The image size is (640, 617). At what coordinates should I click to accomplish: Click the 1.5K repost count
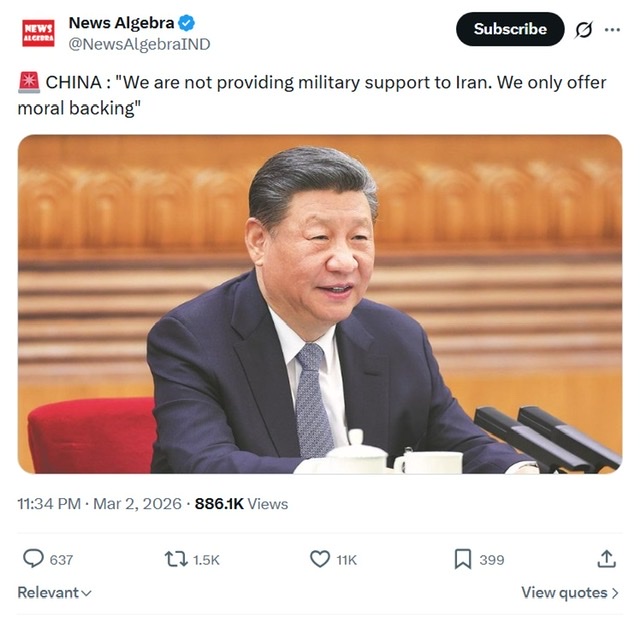tap(206, 560)
